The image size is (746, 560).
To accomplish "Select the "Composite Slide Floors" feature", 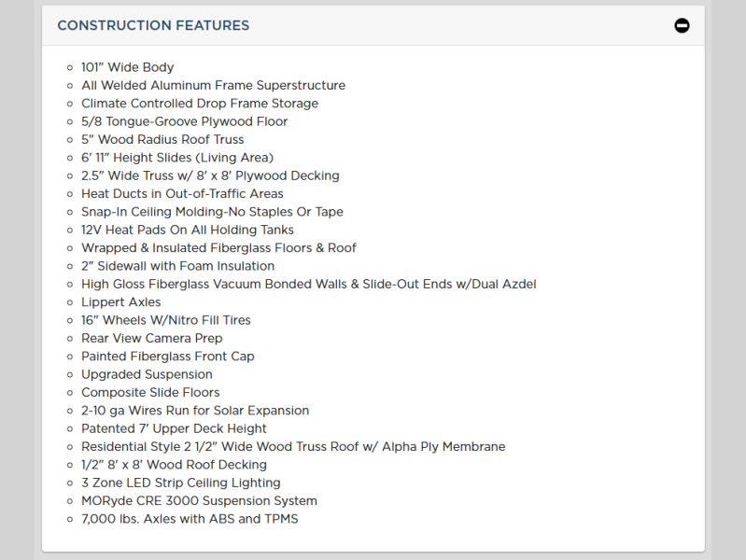I will 148,392.
